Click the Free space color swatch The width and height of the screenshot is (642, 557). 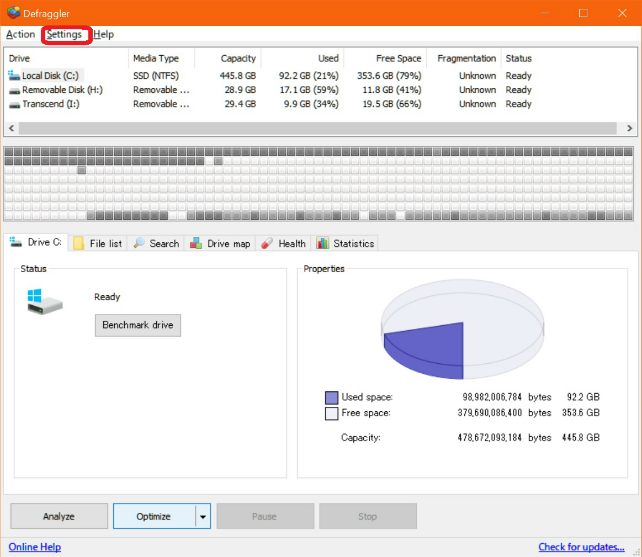(331, 413)
